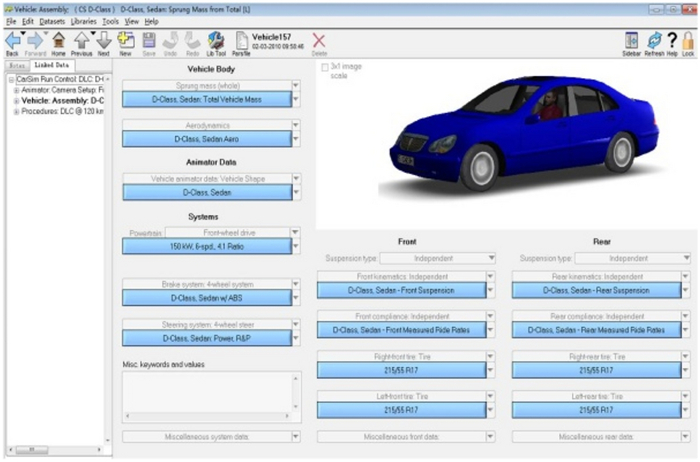Open Miscellaneous system data dropdown

(296, 437)
